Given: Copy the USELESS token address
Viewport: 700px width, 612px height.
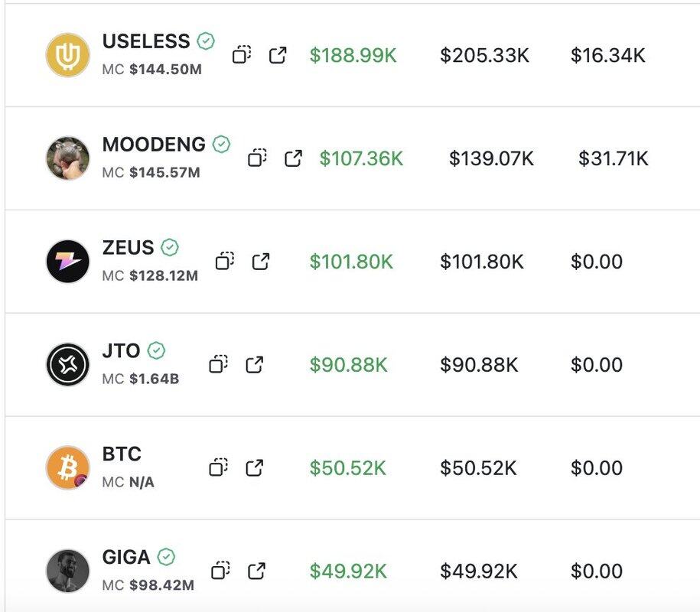Looking at the screenshot, I should (x=242, y=55).
